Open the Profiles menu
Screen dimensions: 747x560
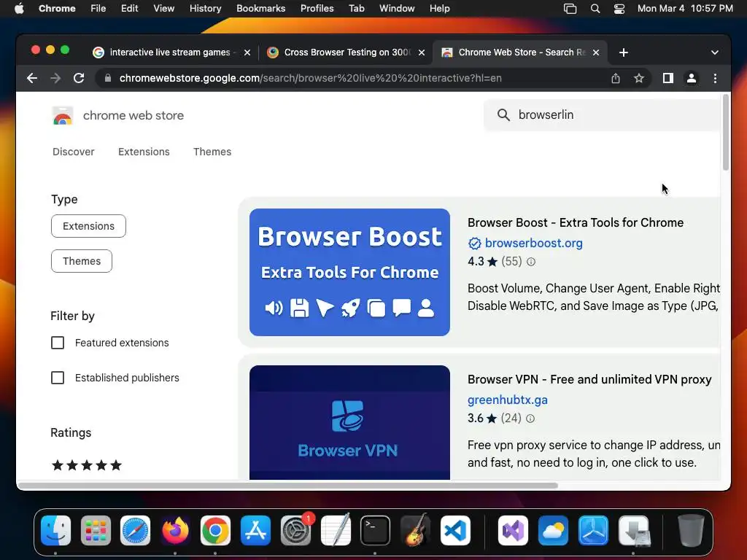point(317,9)
